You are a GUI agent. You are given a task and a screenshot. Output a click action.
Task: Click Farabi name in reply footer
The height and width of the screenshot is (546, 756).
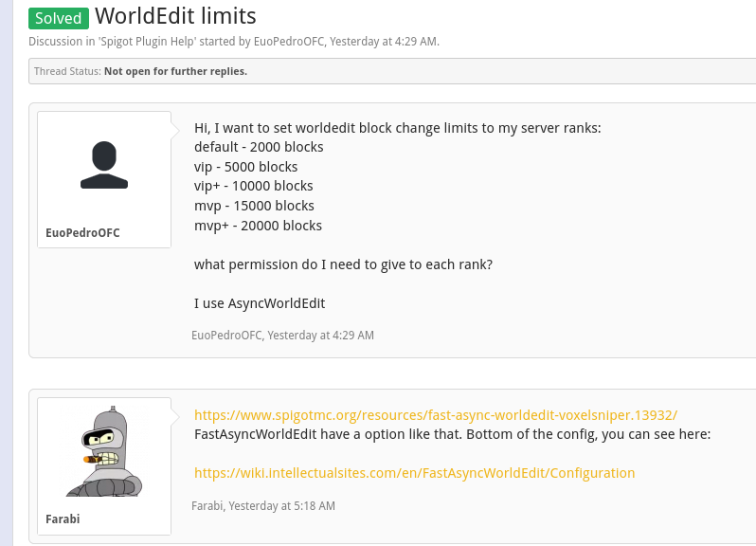207,506
